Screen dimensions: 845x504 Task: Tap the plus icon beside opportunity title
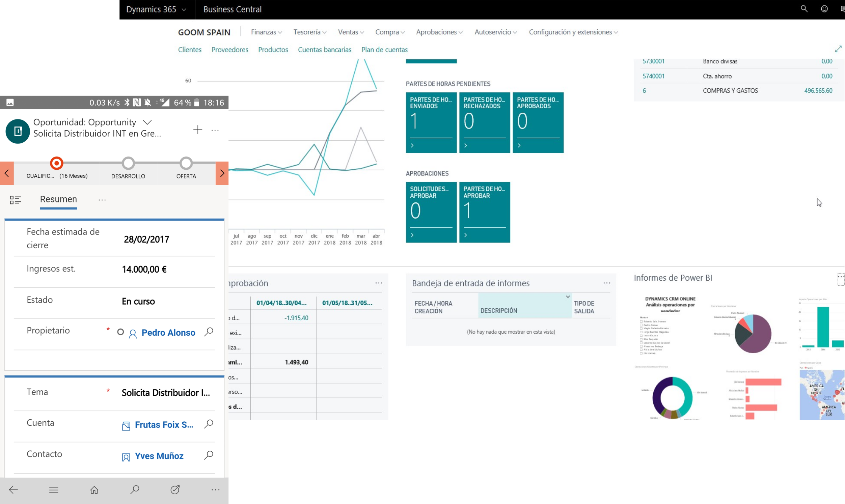pyautogui.click(x=198, y=130)
